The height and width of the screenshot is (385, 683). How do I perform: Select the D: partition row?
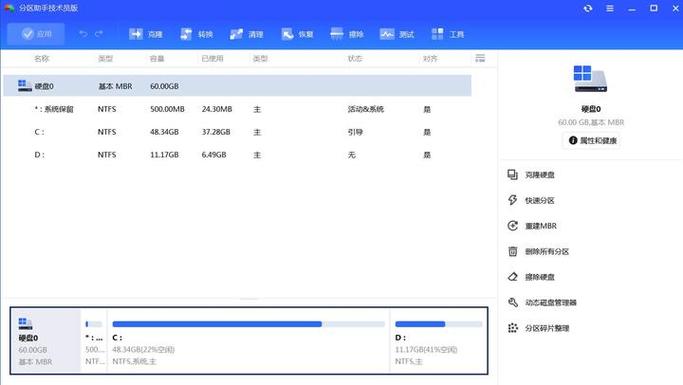coord(237,155)
